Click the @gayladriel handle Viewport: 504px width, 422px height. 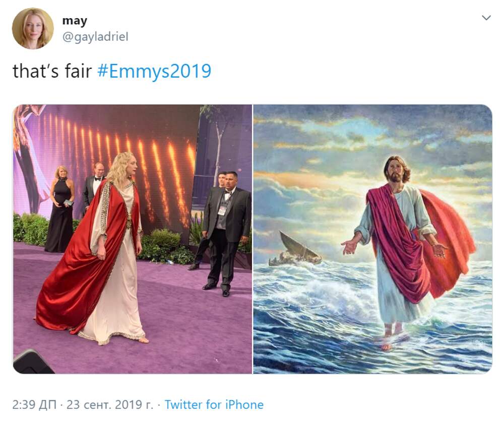(x=95, y=37)
